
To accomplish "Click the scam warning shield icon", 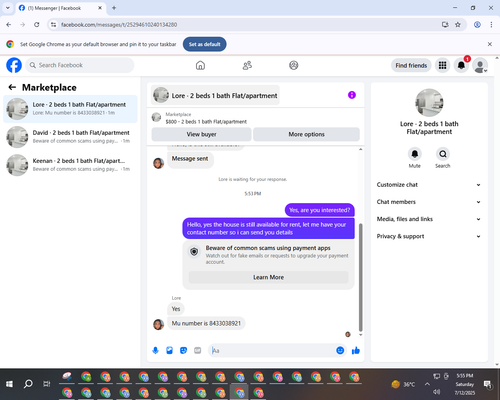I will click(x=194, y=251).
